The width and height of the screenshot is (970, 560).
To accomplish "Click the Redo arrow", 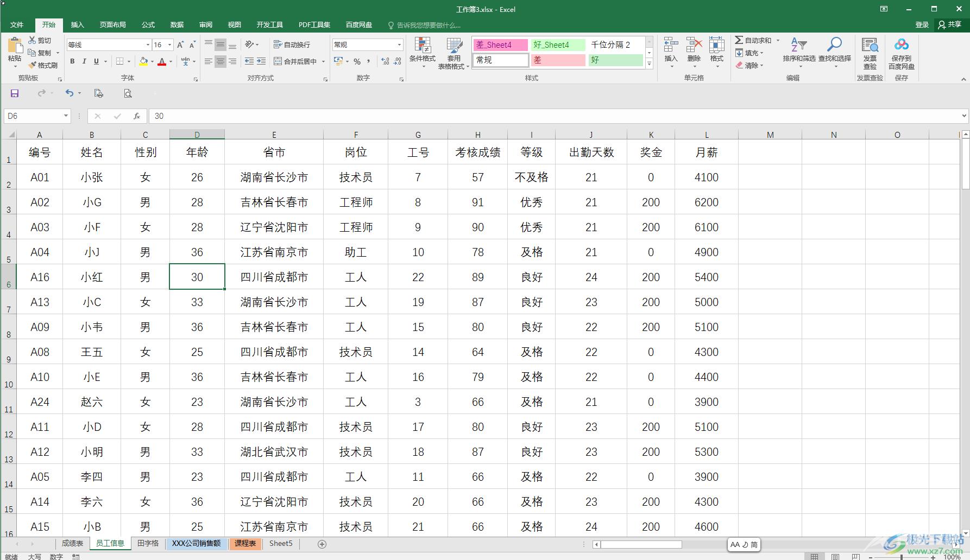I will pos(41,93).
